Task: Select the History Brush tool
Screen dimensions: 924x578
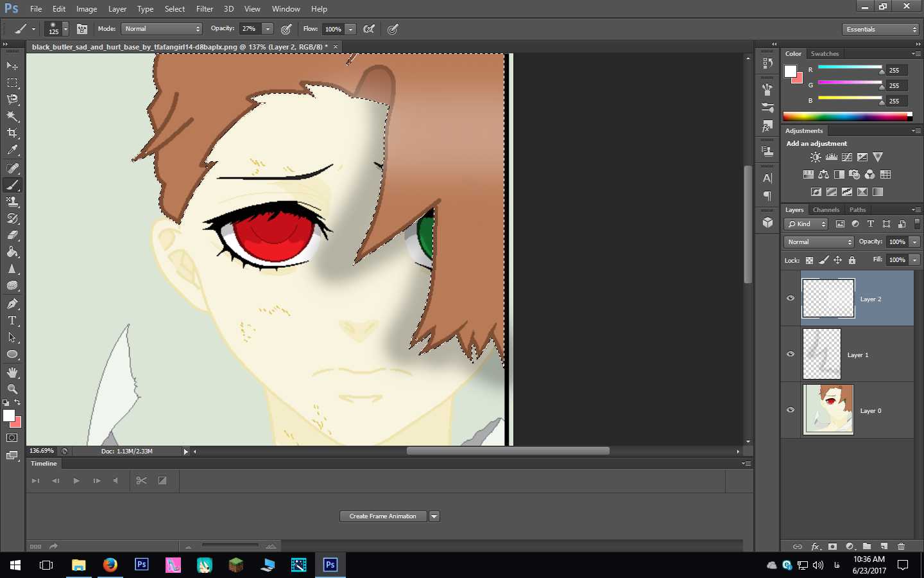Action: [x=12, y=218]
